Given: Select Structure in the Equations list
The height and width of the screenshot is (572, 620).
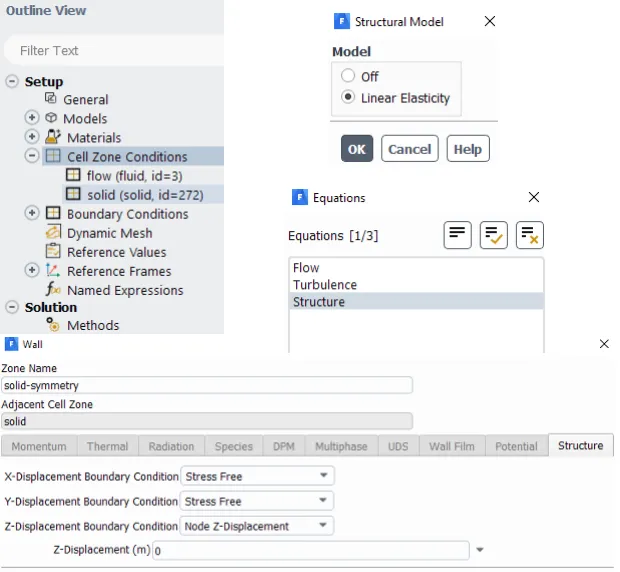Looking at the screenshot, I should 416,302.
